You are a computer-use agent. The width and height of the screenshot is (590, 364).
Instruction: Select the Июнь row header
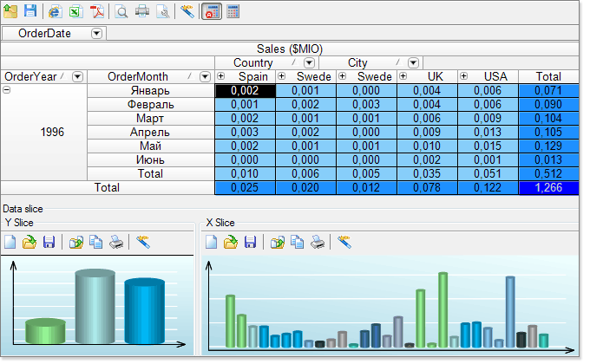coord(150,159)
